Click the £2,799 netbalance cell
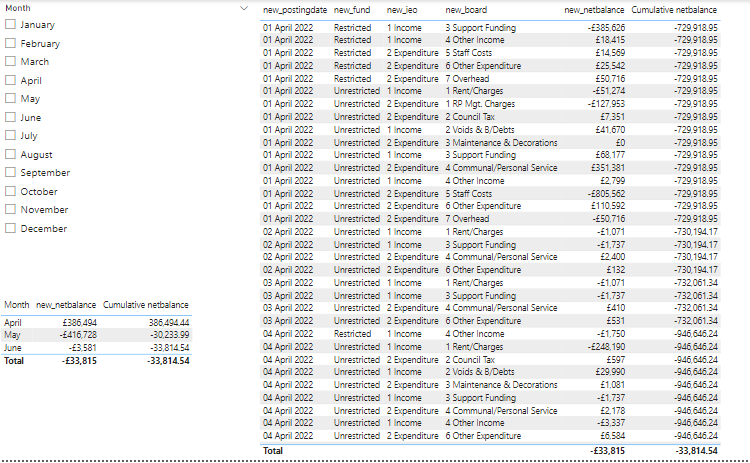 point(612,181)
